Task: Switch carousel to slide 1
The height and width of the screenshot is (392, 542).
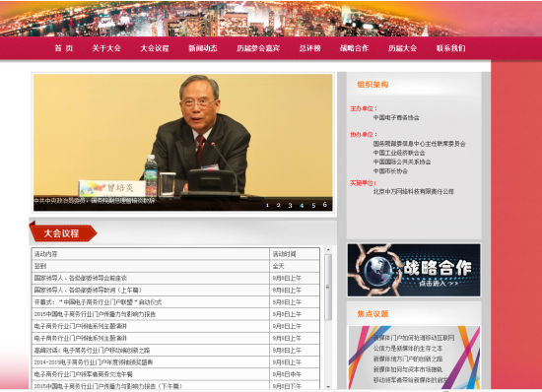Action: coord(267,205)
